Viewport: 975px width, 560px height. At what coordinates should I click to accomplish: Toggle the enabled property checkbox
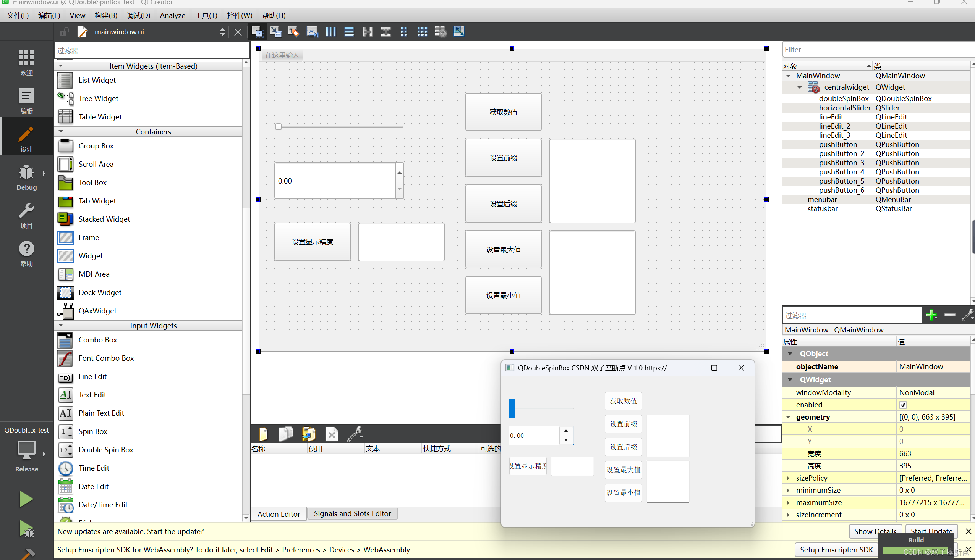[x=903, y=405]
